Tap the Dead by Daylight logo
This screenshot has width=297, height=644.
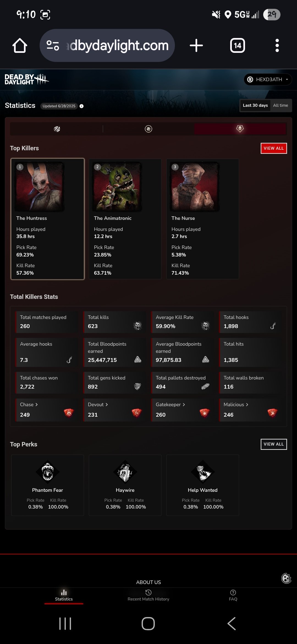point(27,79)
